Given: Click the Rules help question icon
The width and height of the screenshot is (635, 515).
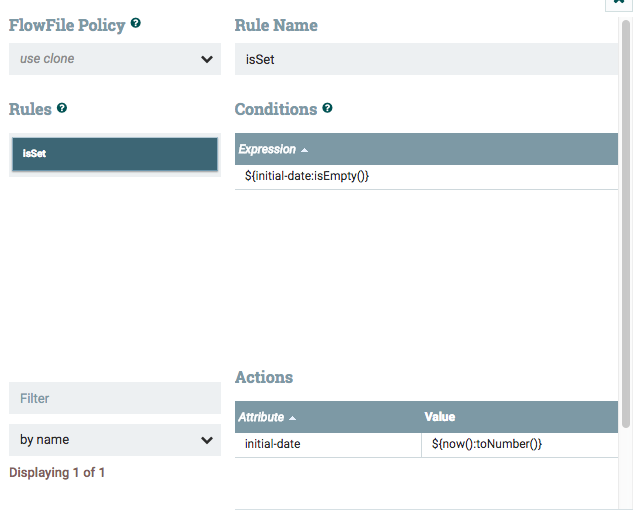Looking at the screenshot, I should pyautogui.click(x=62, y=107).
